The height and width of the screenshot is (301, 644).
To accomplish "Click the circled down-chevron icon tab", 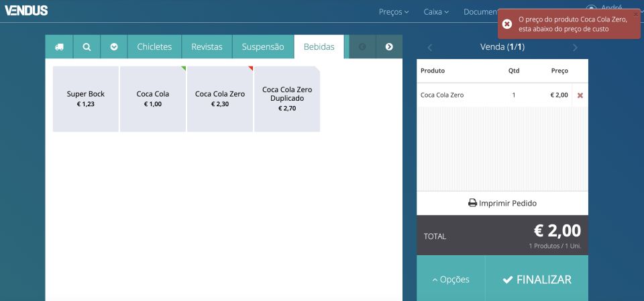I will point(114,47).
